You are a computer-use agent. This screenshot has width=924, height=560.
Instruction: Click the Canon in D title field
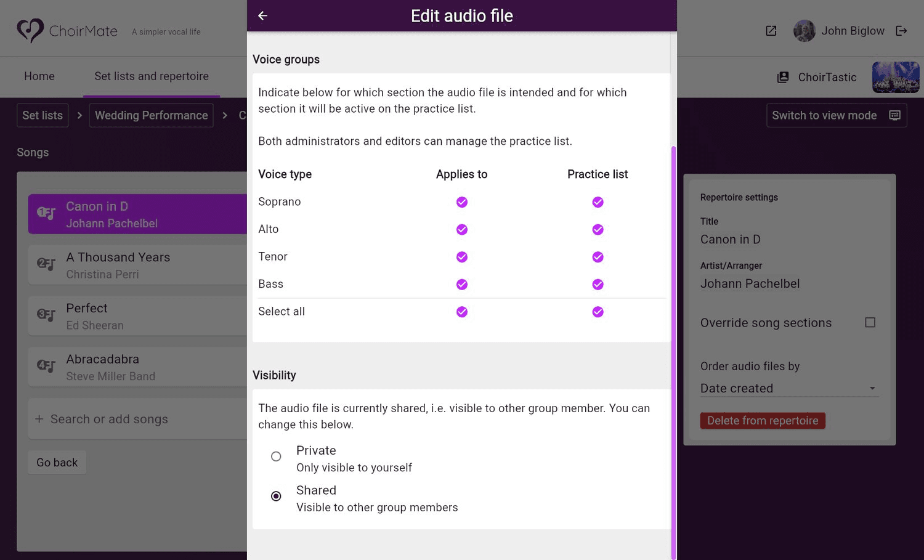[x=731, y=240]
